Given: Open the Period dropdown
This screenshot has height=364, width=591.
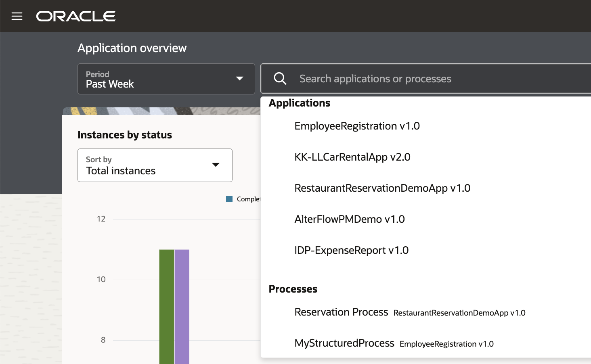Looking at the screenshot, I should tap(166, 79).
